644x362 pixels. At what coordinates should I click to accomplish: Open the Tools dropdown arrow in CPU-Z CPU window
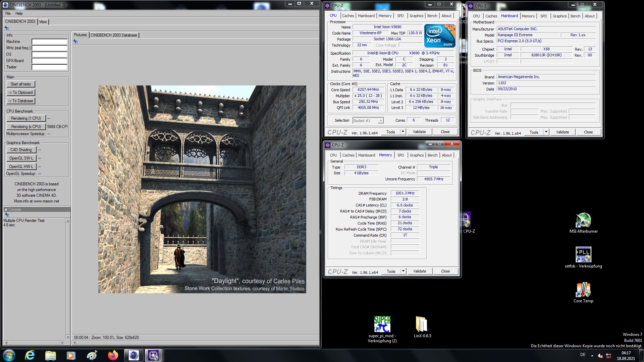click(x=403, y=132)
